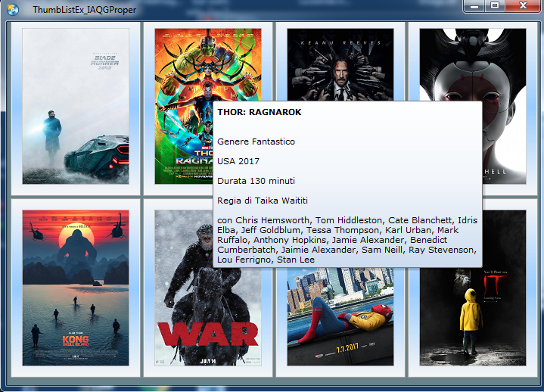Pick the War apes poster thumbnail
This screenshot has height=392, width=544.
[208, 288]
